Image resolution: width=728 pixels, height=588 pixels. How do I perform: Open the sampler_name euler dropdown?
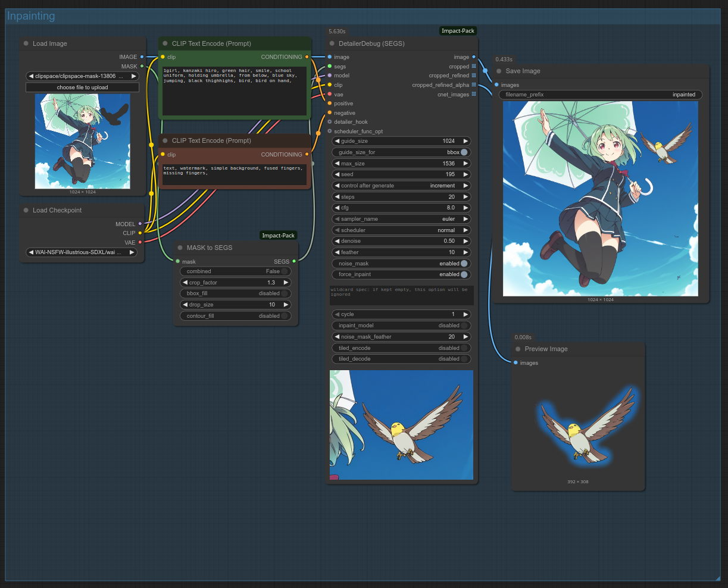(401, 219)
